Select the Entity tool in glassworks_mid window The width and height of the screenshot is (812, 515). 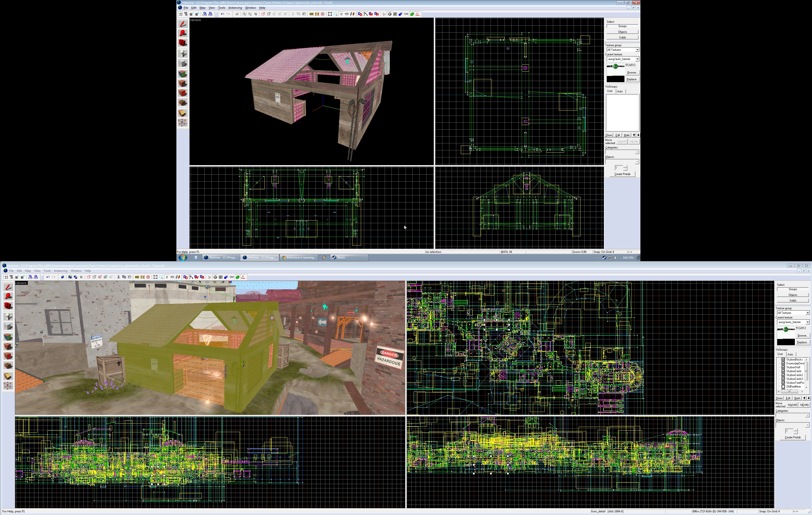[x=183, y=54]
